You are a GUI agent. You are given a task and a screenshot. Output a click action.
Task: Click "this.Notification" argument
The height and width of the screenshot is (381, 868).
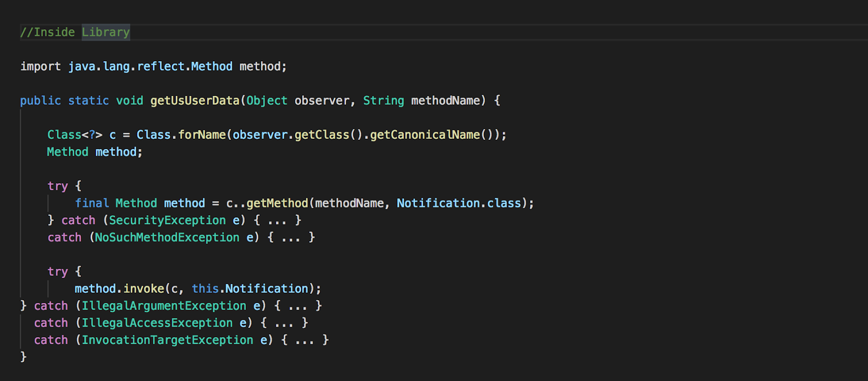pyautogui.click(x=250, y=288)
